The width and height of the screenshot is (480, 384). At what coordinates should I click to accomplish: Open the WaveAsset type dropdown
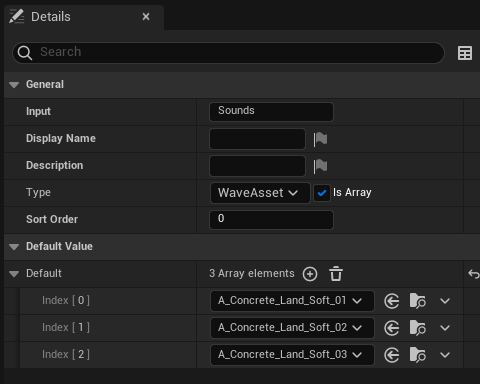pyautogui.click(x=260, y=193)
